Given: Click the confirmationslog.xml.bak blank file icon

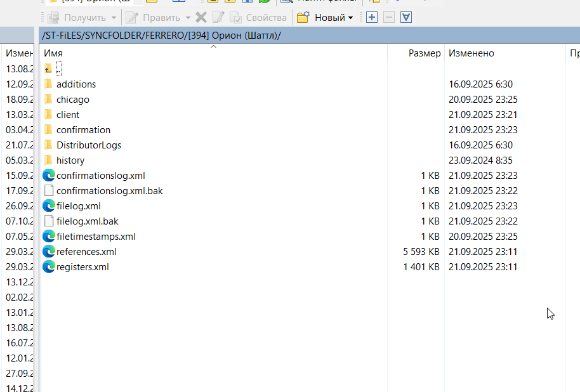Looking at the screenshot, I should point(49,190).
